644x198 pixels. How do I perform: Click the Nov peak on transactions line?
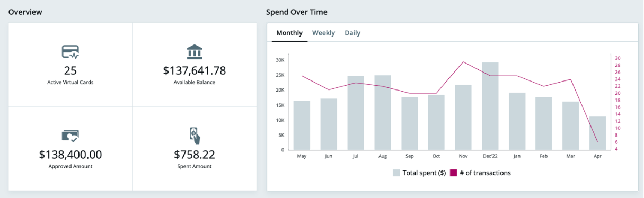[463, 62]
